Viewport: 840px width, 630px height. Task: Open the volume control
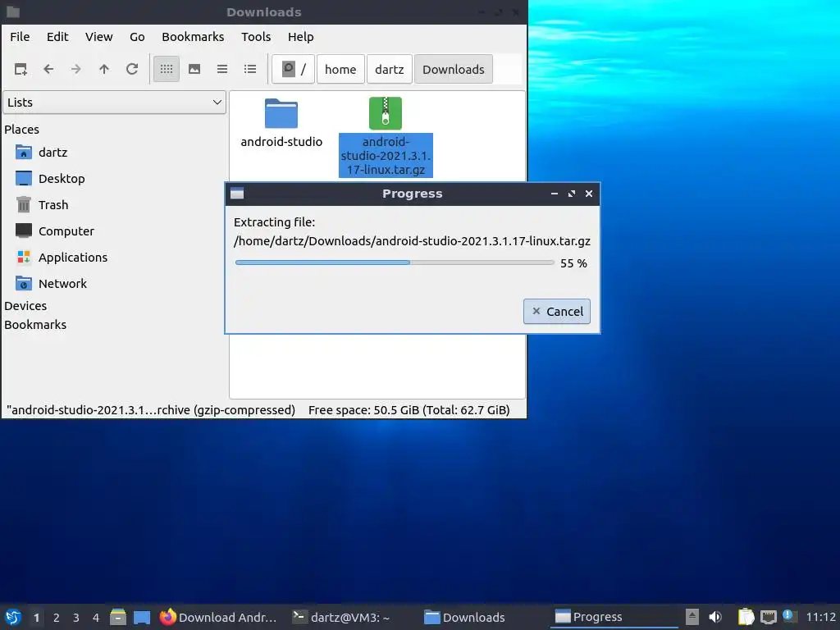tap(715, 617)
